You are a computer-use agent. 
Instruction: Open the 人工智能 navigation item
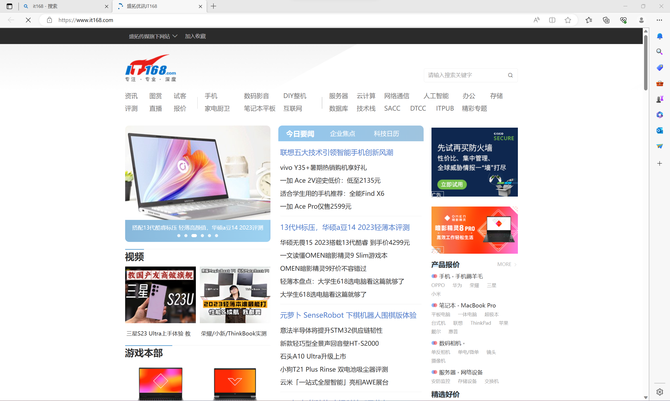coord(436,96)
